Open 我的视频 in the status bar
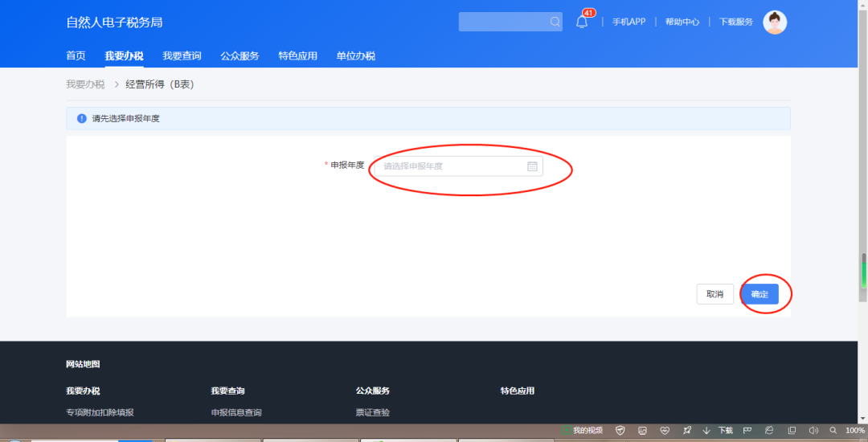868x442 pixels. click(584, 430)
